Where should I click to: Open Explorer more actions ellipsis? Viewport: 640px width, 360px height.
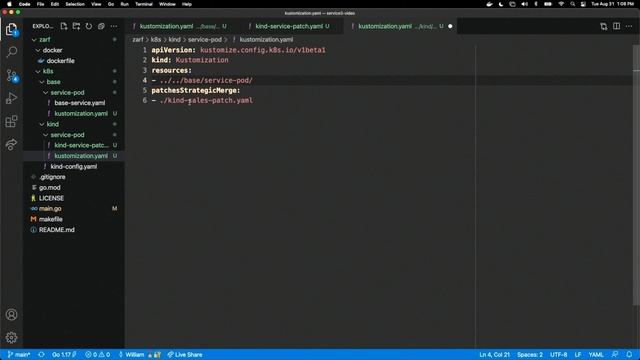tap(114, 26)
